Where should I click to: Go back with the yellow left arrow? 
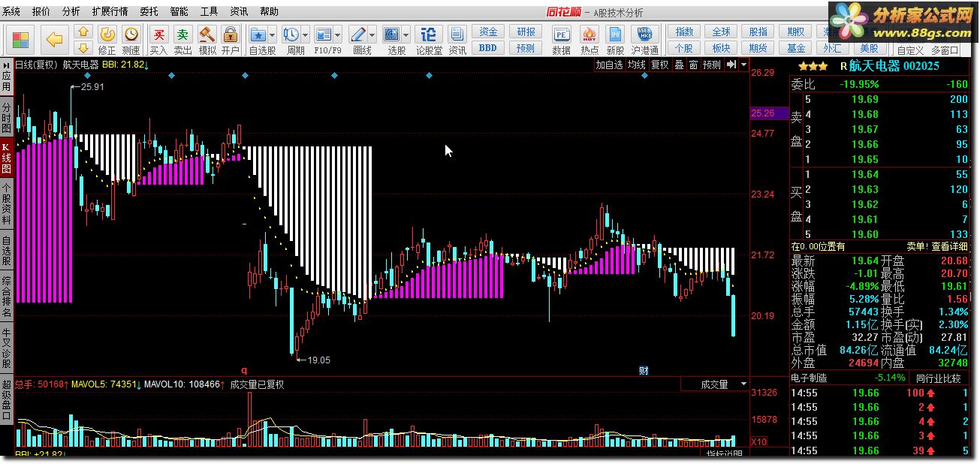click(54, 39)
